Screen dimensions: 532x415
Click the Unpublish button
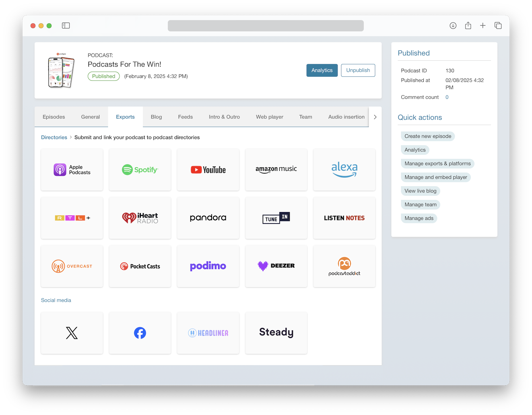pos(358,70)
